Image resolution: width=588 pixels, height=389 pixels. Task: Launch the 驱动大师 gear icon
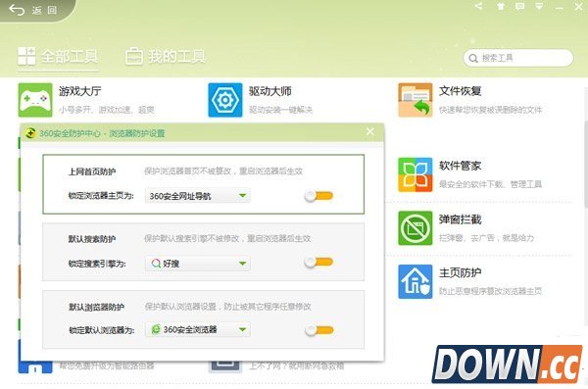click(x=225, y=100)
